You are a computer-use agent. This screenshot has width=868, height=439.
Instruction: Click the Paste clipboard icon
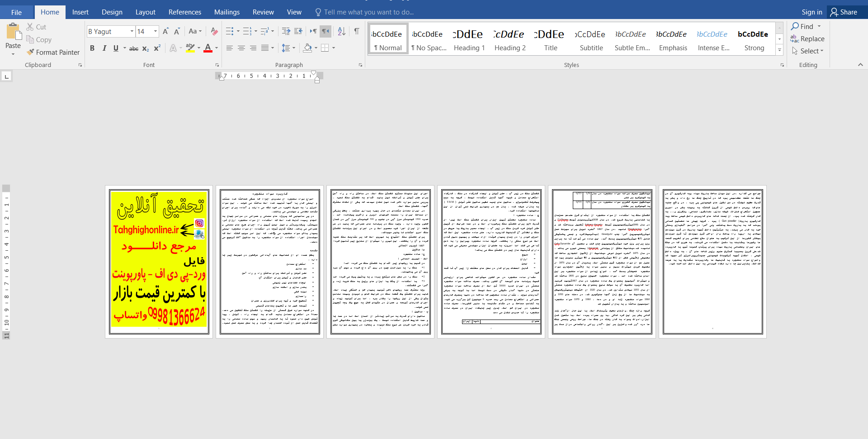(x=13, y=33)
